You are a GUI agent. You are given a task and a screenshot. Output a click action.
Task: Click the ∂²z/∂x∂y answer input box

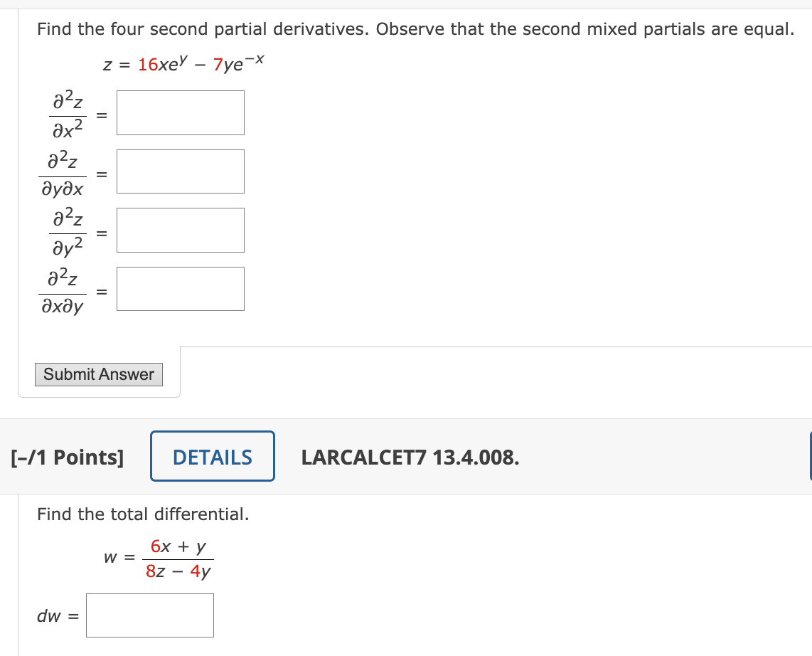tap(180, 288)
